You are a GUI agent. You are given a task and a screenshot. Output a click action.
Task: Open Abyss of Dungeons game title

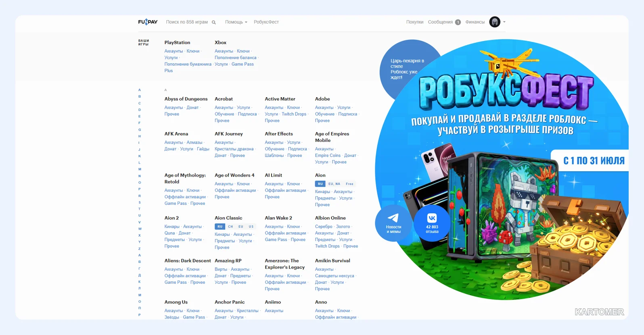point(186,99)
